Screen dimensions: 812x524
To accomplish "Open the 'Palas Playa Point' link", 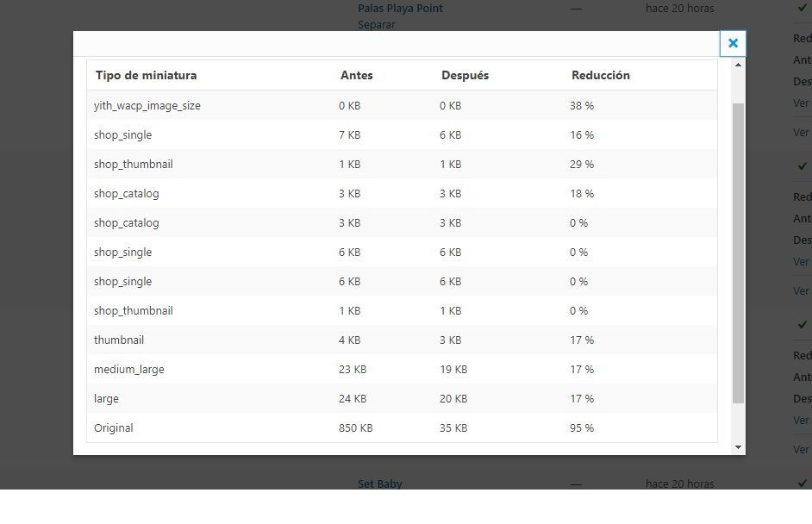I will (x=400, y=9).
